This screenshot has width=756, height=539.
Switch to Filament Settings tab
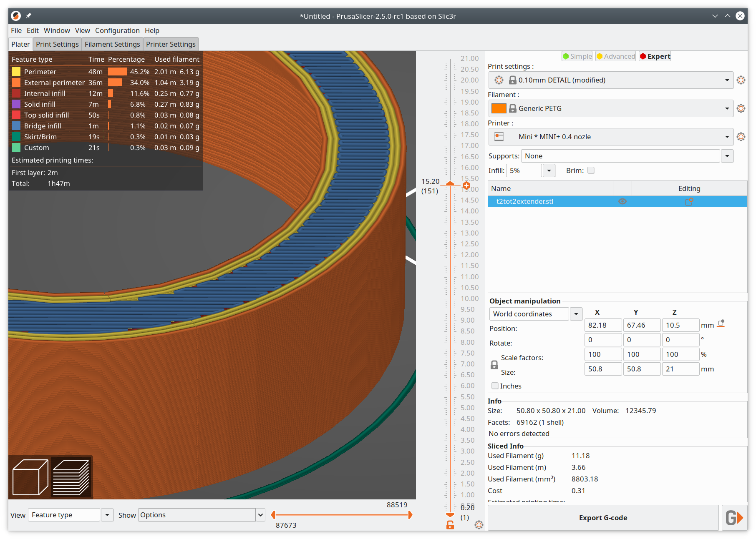coord(112,44)
